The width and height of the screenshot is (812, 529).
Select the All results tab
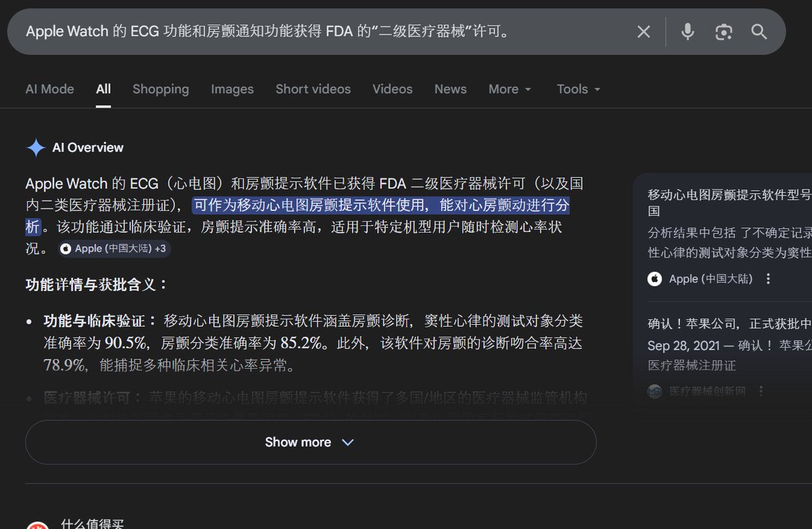coord(104,89)
